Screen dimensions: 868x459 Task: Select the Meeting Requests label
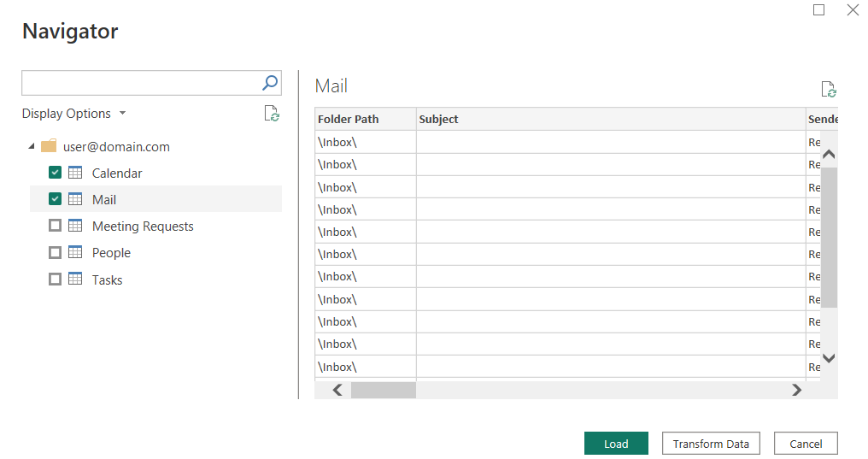143,227
